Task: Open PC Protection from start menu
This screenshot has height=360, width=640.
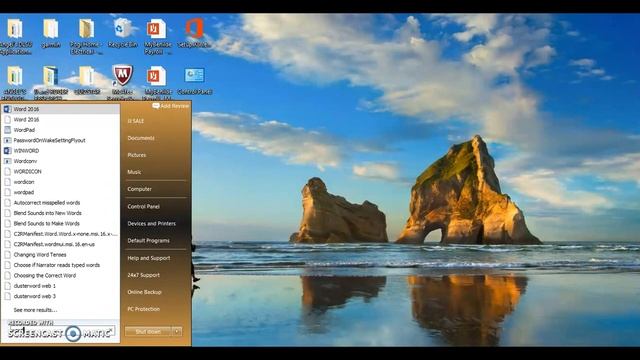Action: tap(144, 309)
